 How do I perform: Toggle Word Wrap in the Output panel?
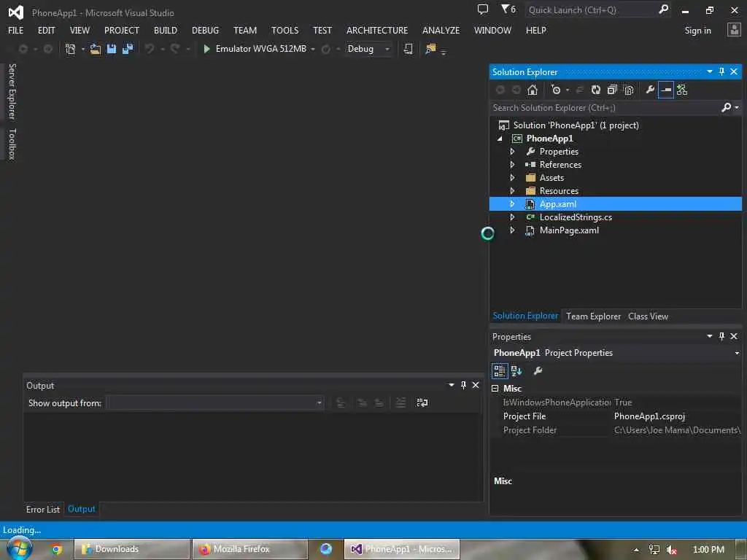tap(422, 402)
